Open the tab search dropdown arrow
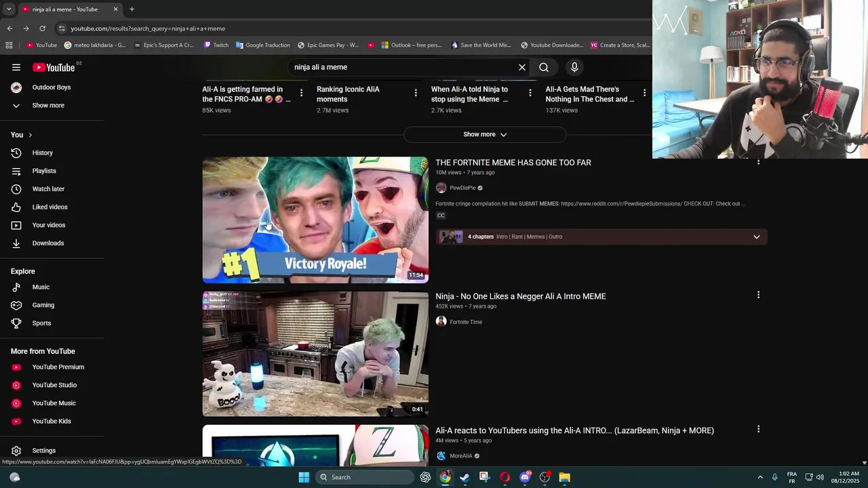Image resolution: width=868 pixels, height=488 pixels. point(9,9)
